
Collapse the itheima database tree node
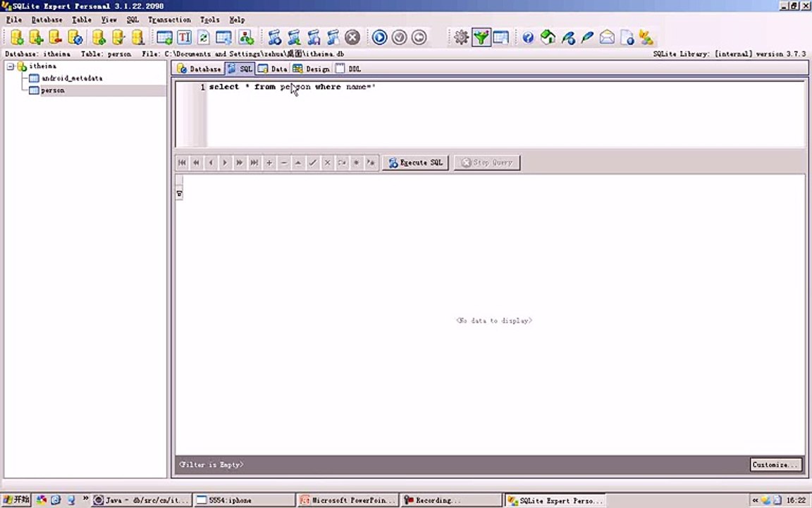[x=11, y=66]
